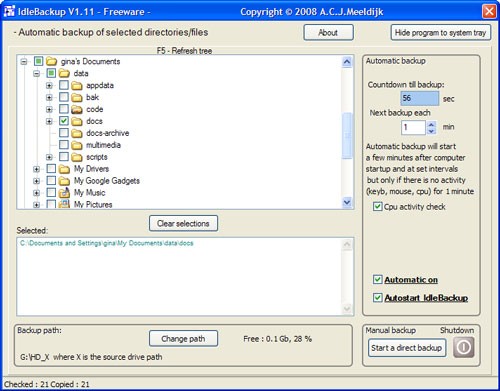
Task: Check the My Google Gadgets checkbox
Action: [51, 181]
